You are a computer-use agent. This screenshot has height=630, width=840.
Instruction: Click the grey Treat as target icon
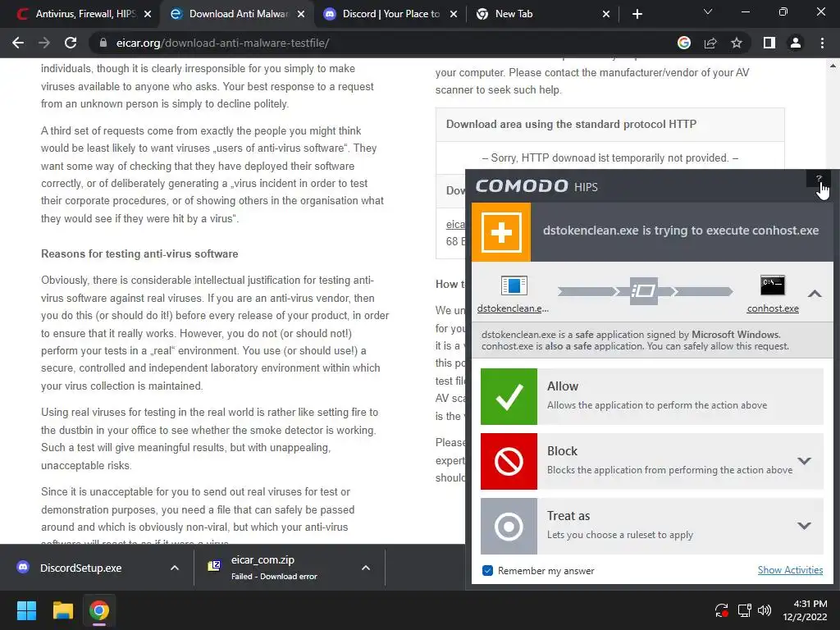[509, 526]
